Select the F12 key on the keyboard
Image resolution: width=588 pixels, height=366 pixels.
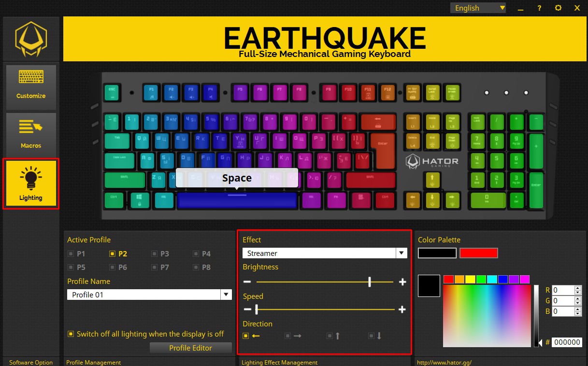[387, 92]
